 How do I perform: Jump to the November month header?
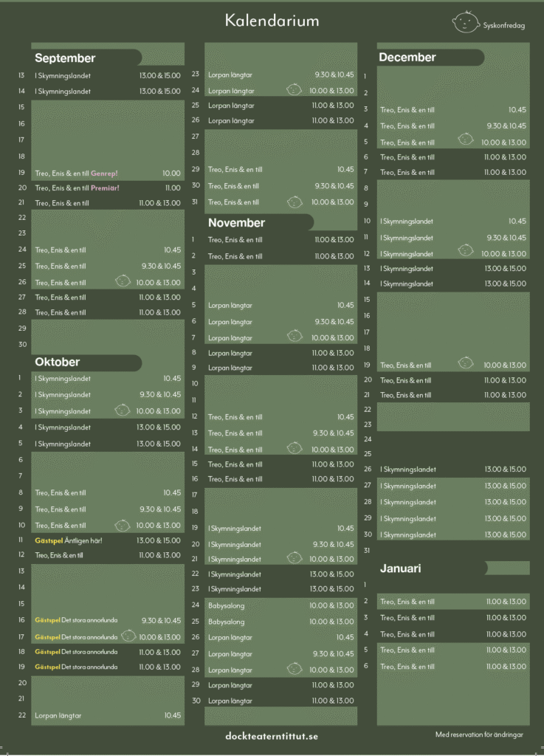pyautogui.click(x=236, y=223)
